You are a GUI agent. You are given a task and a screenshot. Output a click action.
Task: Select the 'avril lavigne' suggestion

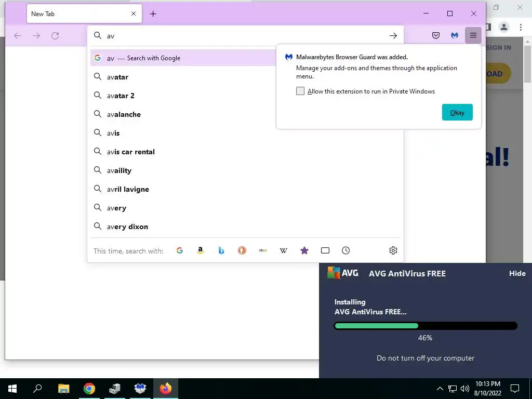tap(246, 189)
